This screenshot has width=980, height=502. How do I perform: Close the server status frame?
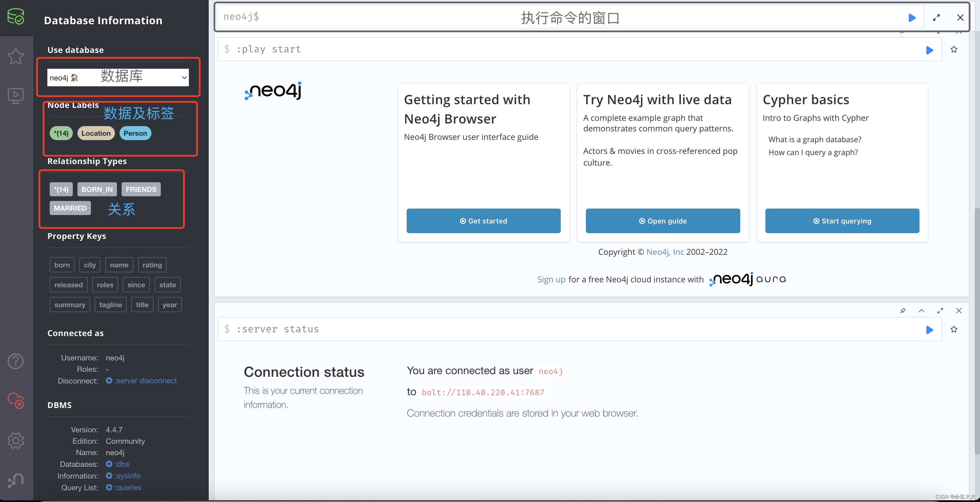pos(959,311)
